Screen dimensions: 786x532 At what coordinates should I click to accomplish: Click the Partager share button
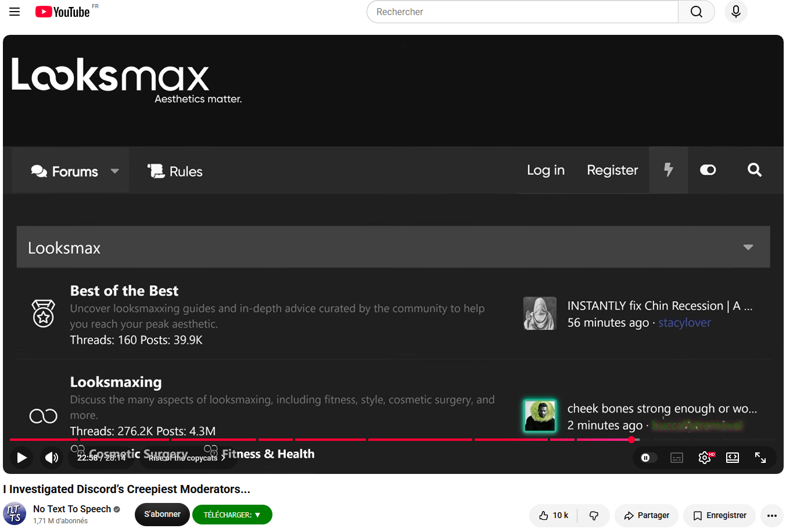[647, 515]
